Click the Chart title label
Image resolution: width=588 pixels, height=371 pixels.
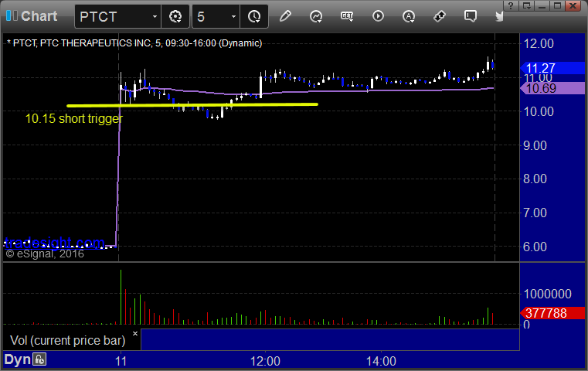pyautogui.click(x=39, y=16)
